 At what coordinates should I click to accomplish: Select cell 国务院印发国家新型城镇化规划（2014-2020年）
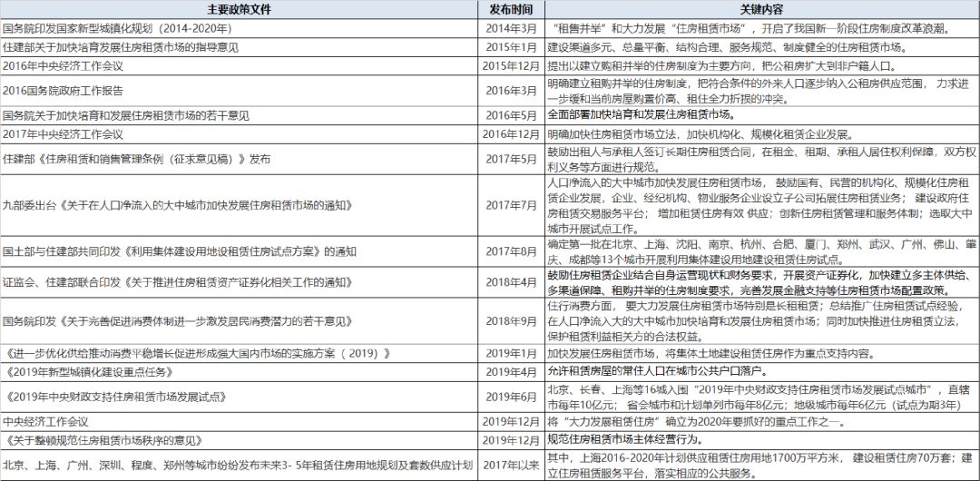click(x=240, y=29)
